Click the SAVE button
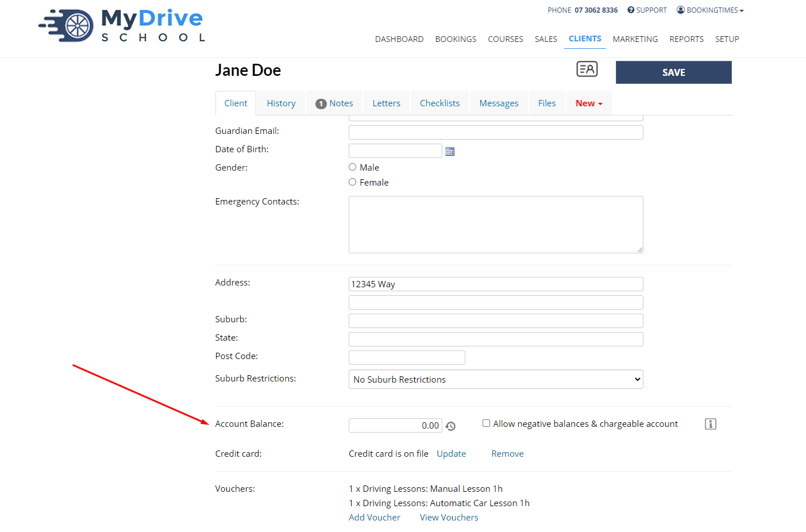806x532 pixels. (674, 72)
